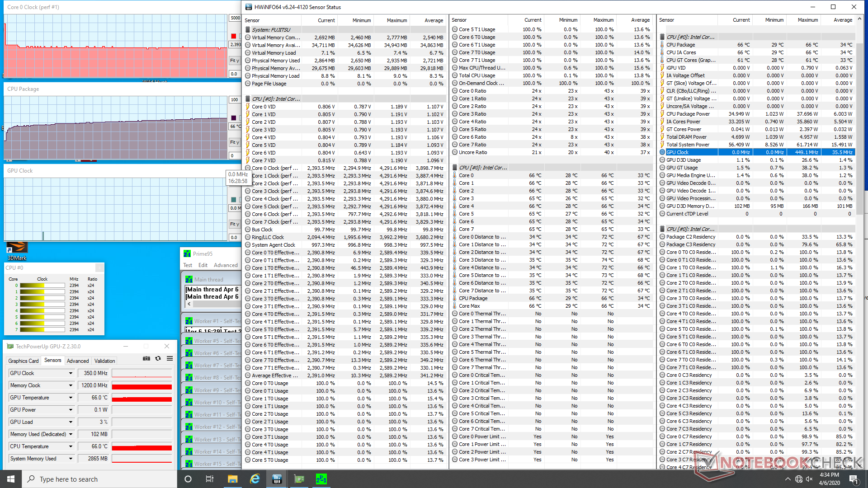Select the highlighted GPU Clock sensor row
Screen dimensions: 868x488
[757, 152]
